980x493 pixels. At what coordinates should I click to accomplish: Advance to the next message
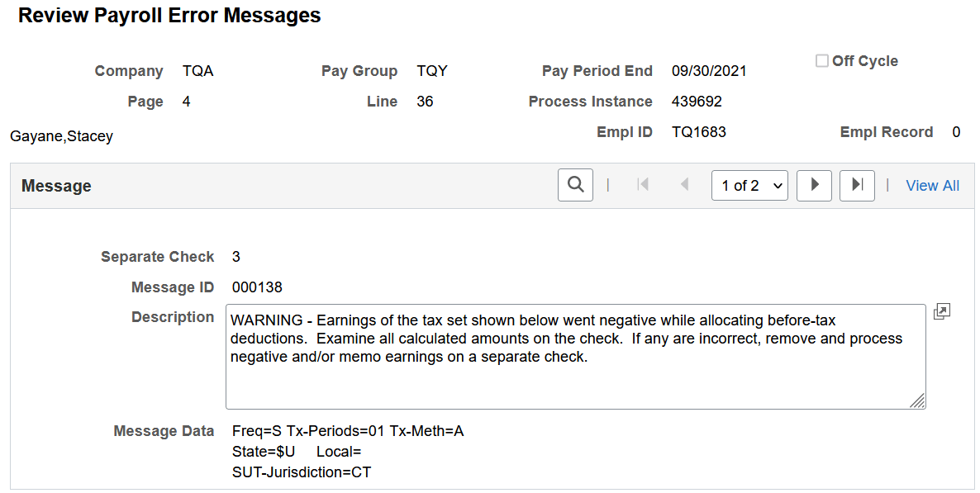tap(814, 185)
